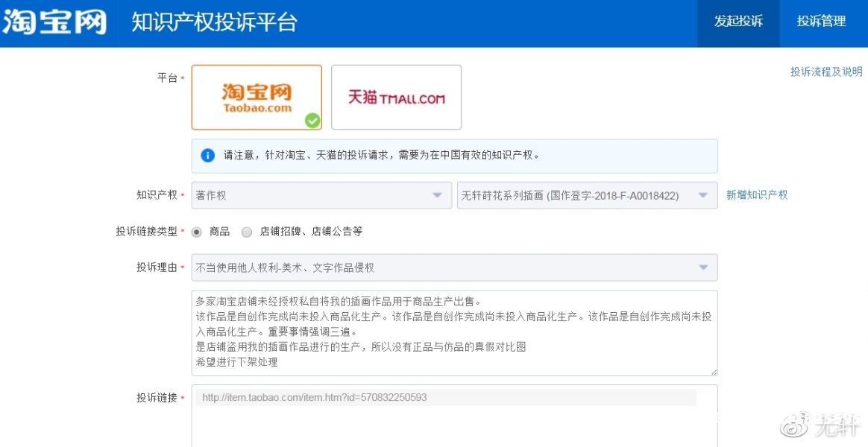
Task: Click the 投诉链接 field label
Action: click(157, 398)
